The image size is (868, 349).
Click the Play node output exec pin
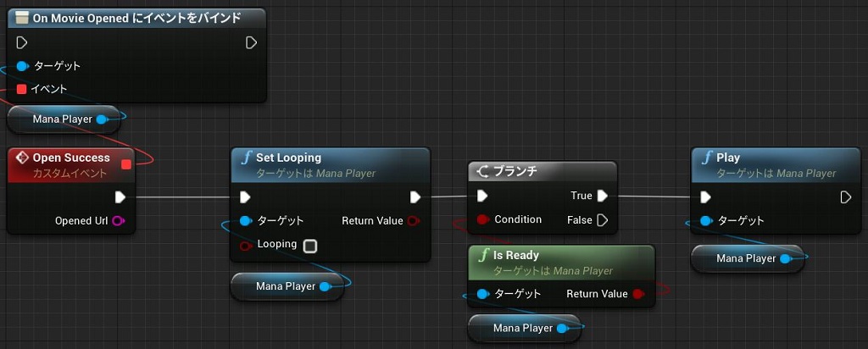pos(845,197)
